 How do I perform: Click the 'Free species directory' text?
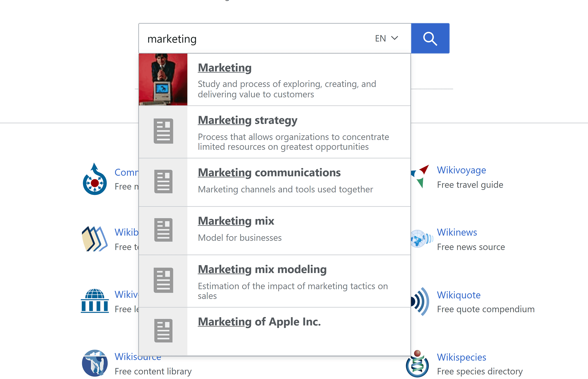pos(480,371)
